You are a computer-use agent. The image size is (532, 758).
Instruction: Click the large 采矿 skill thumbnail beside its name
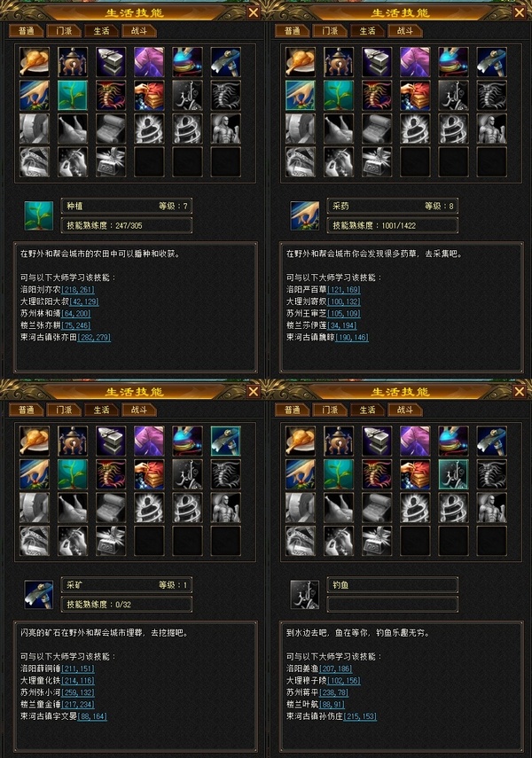(x=39, y=595)
